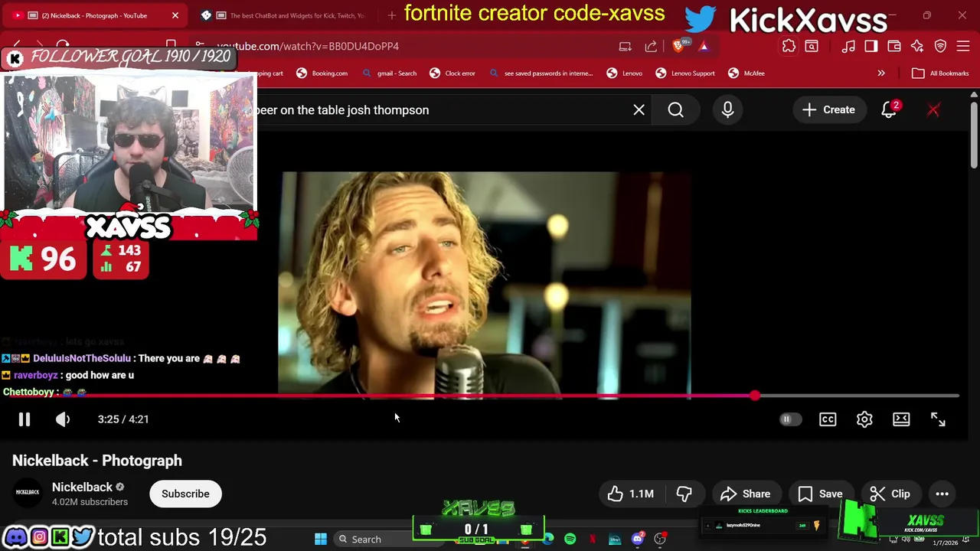Viewport: 980px width, 551px height.
Task: Toggle closed captions CC
Action: click(828, 419)
